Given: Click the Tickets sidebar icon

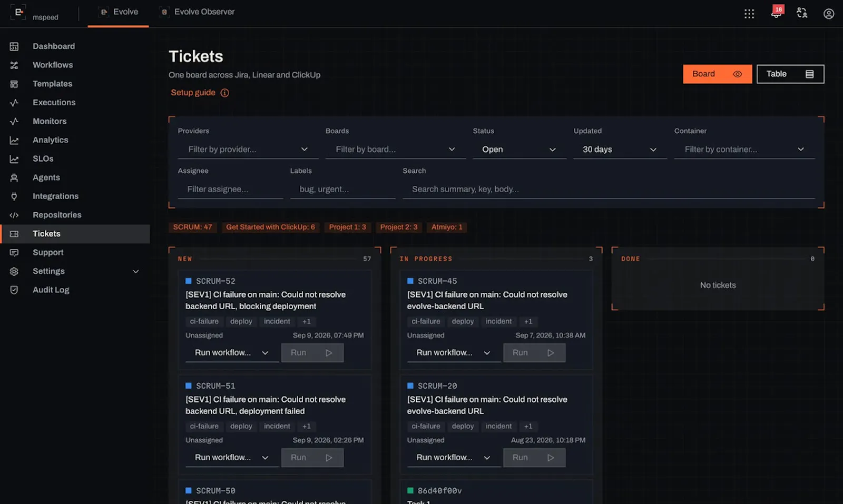Looking at the screenshot, I should click(x=14, y=234).
